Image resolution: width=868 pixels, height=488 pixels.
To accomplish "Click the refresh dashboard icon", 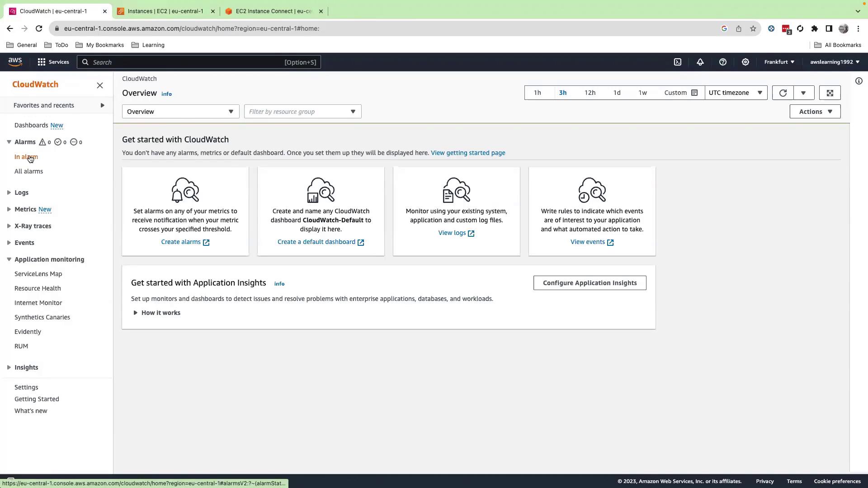I will 783,93.
